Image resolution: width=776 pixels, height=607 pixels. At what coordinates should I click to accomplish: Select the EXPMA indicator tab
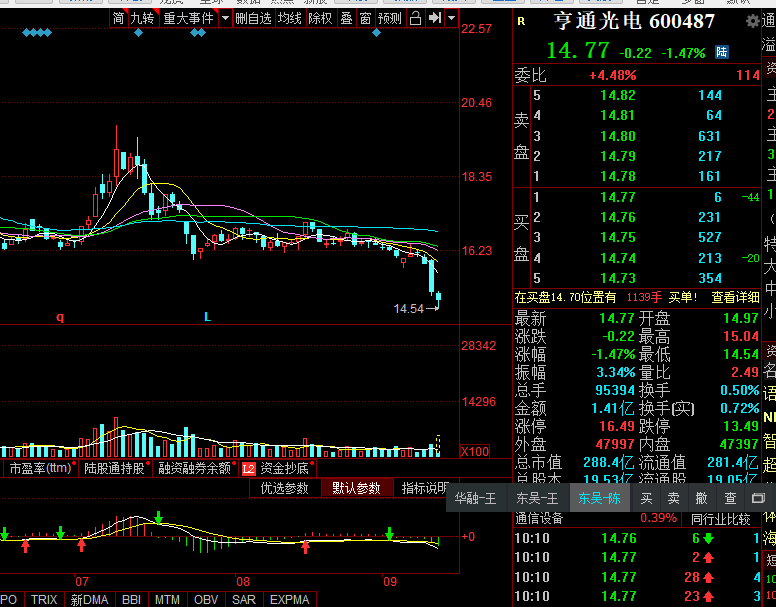(x=290, y=600)
